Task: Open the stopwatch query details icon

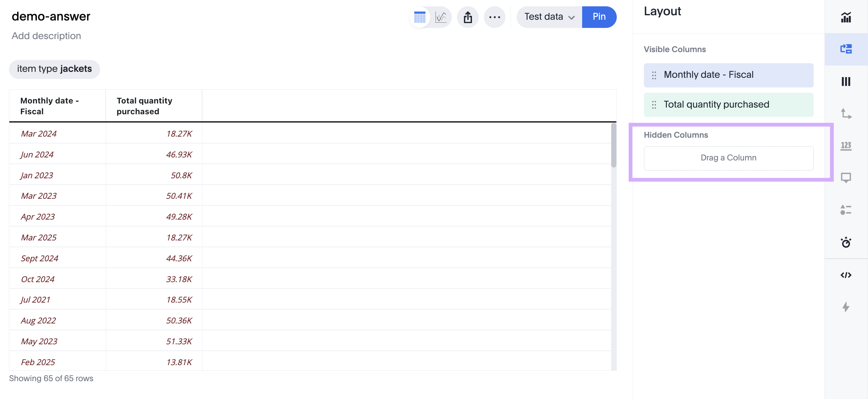Action: tap(846, 242)
